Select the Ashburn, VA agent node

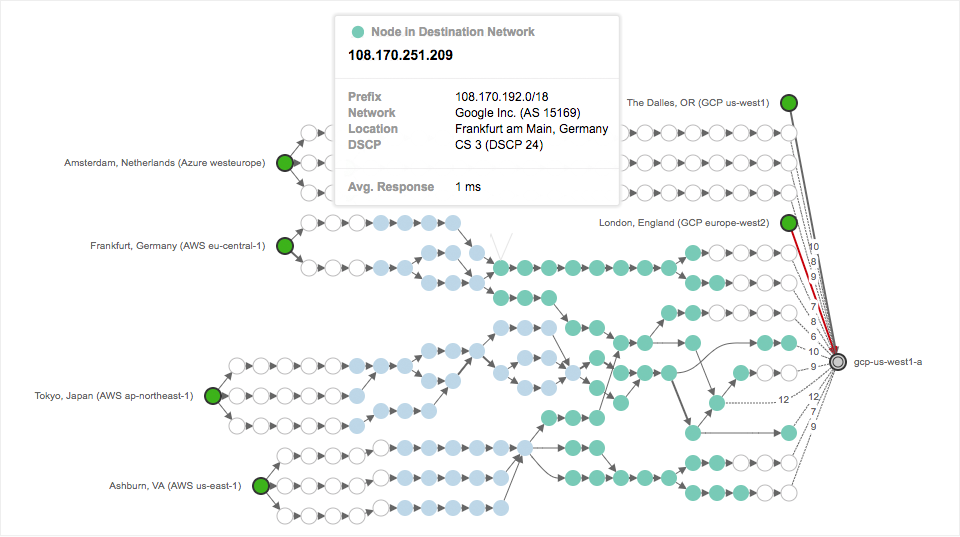[x=260, y=486]
